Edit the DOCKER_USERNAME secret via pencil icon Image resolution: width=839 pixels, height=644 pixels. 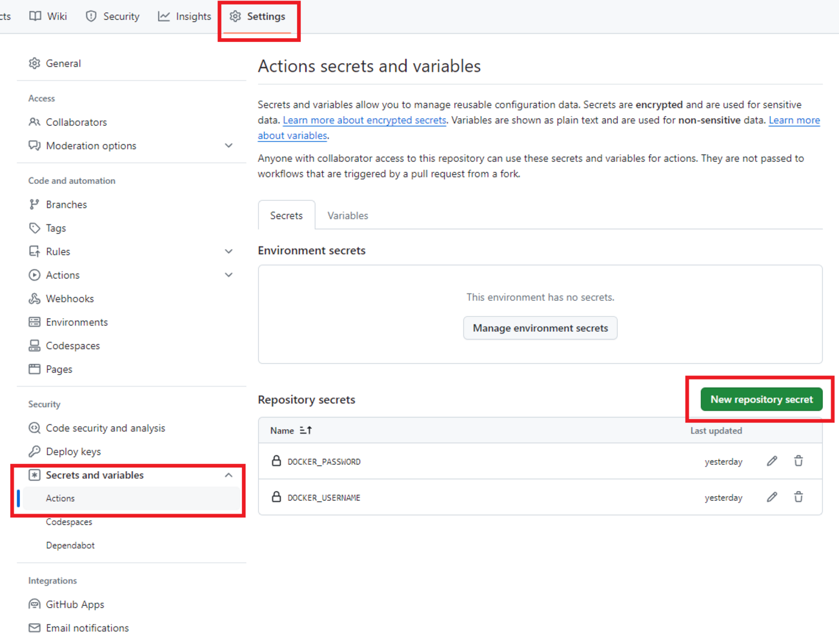click(x=772, y=497)
